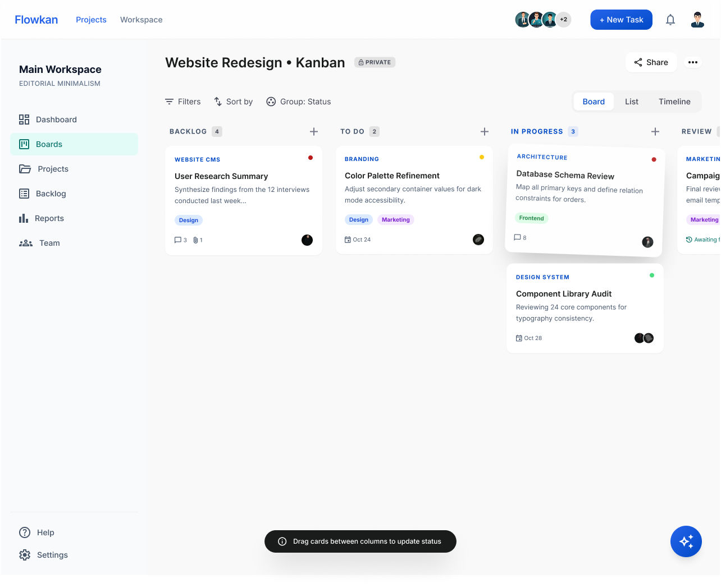Open the Sort by menu
The image size is (721, 588).
click(233, 102)
